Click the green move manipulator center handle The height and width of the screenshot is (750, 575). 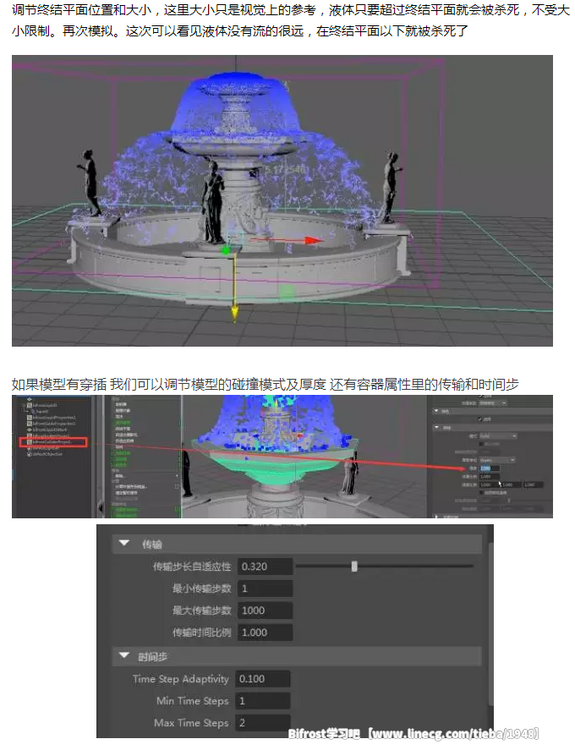point(226,250)
